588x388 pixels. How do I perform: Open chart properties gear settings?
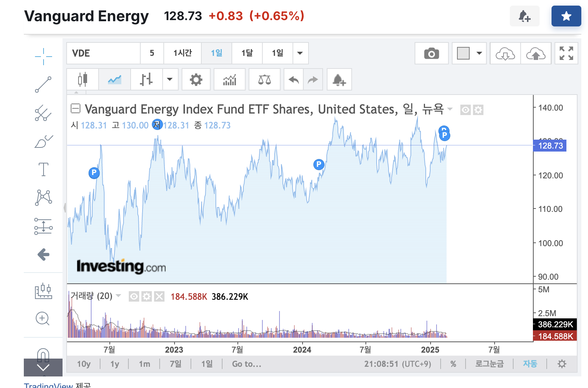point(196,79)
